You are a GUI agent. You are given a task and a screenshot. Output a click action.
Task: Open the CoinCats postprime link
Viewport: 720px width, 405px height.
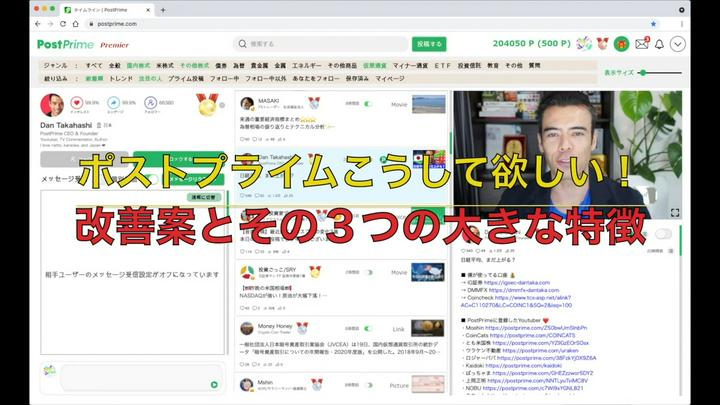pos(532,335)
